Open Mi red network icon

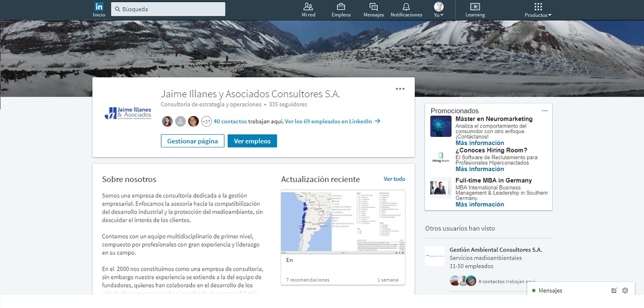tap(308, 7)
